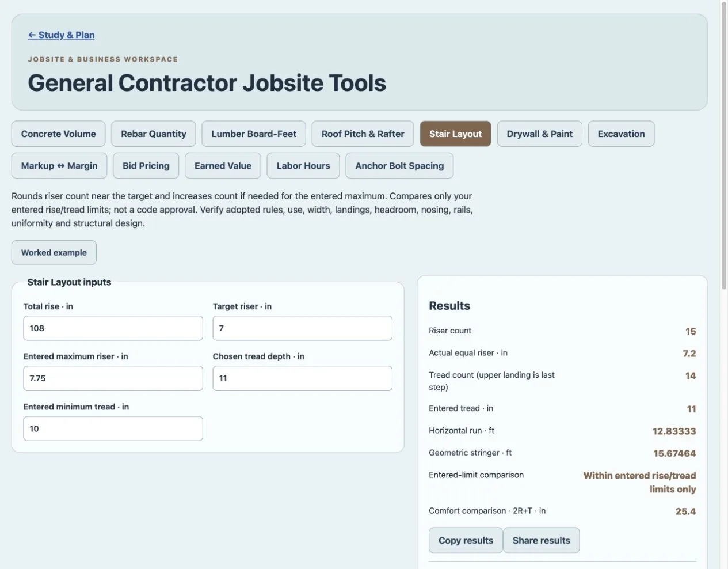Click the Share results button
Viewport: 728px width, 569px height.
point(541,540)
